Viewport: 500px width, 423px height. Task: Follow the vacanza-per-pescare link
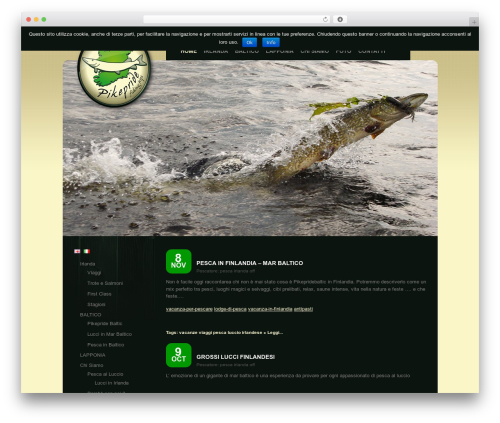189,309
